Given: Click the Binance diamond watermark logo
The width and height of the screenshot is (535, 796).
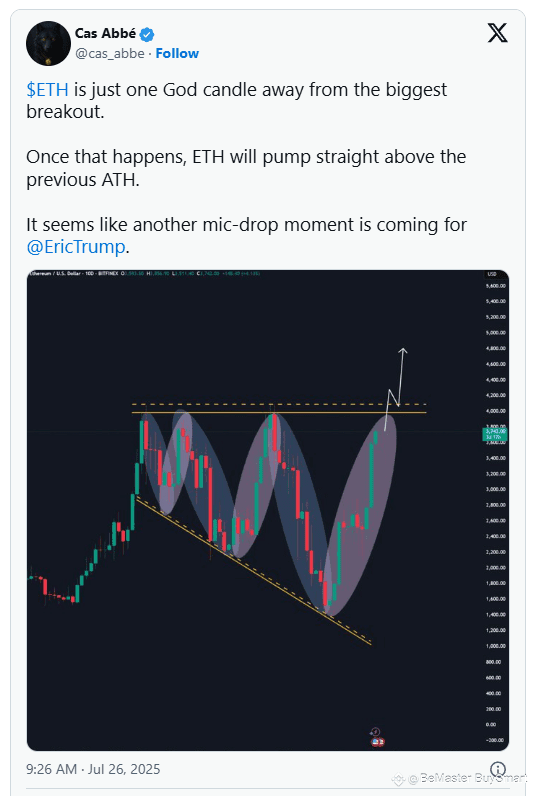Looking at the screenshot, I should pyautogui.click(x=398, y=779).
